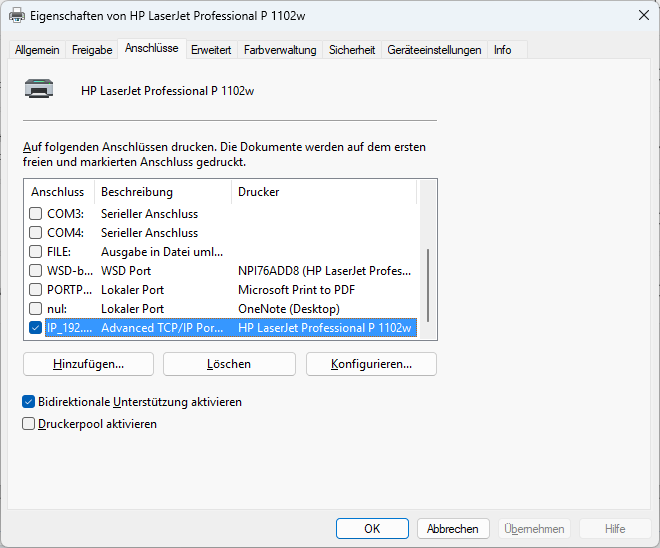660x548 pixels.
Task: Click 'HP LaserJet Professional P 1102w' in selected row
Action: coord(325,328)
